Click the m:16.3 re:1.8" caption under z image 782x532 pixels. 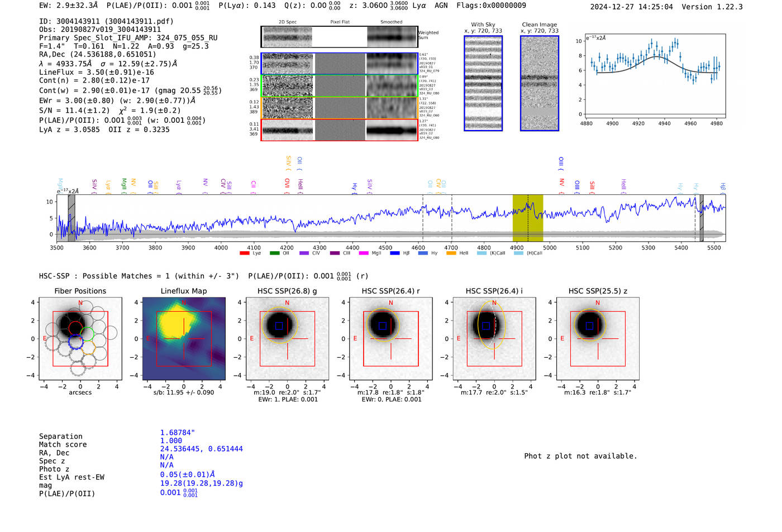click(598, 392)
